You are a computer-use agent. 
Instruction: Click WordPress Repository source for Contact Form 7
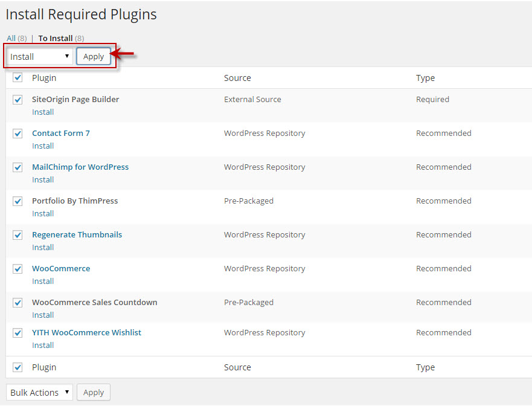coord(264,134)
